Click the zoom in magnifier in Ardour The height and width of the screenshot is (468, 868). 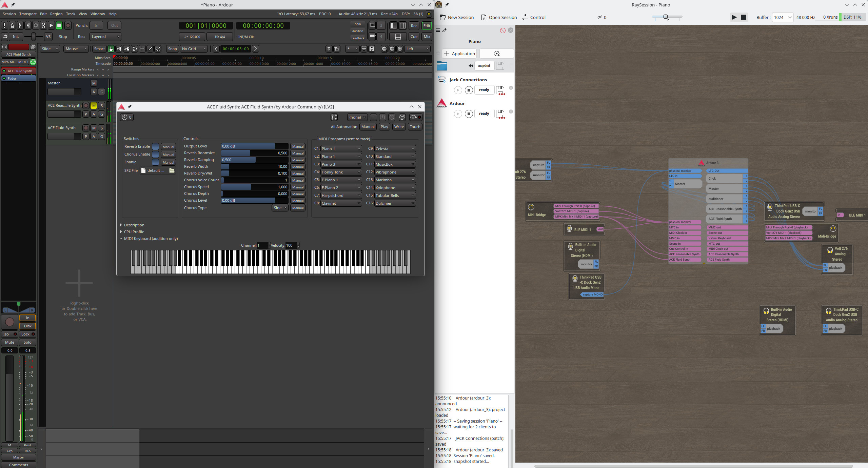[x=392, y=49]
